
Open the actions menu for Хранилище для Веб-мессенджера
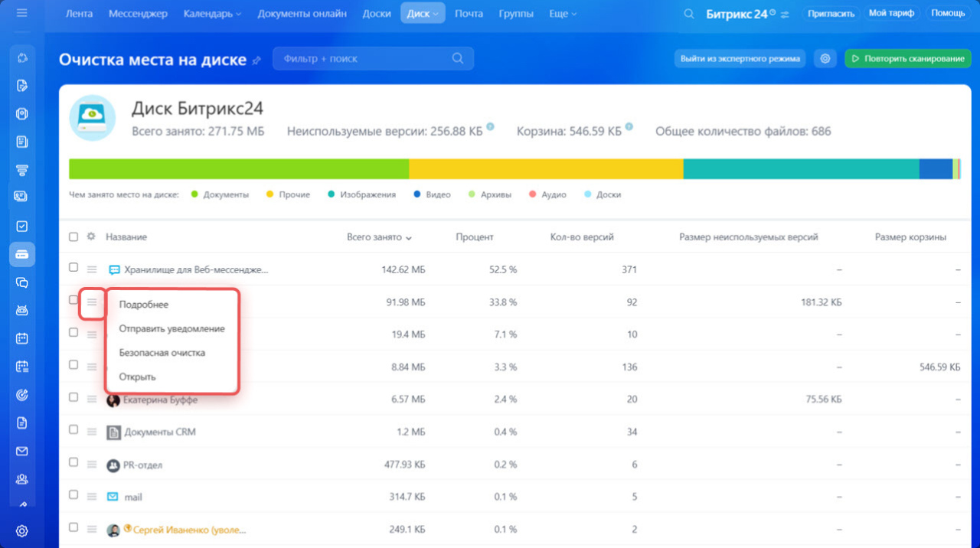[92, 269]
